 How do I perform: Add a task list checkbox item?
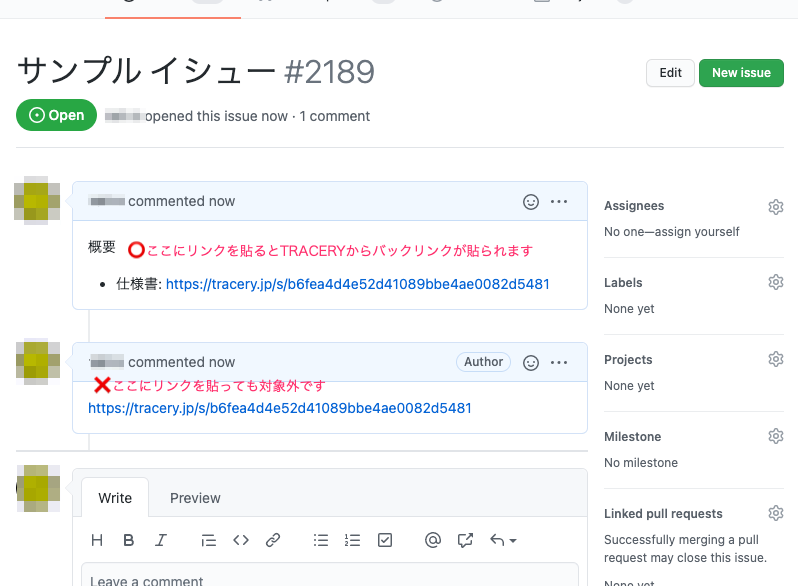[x=385, y=540]
